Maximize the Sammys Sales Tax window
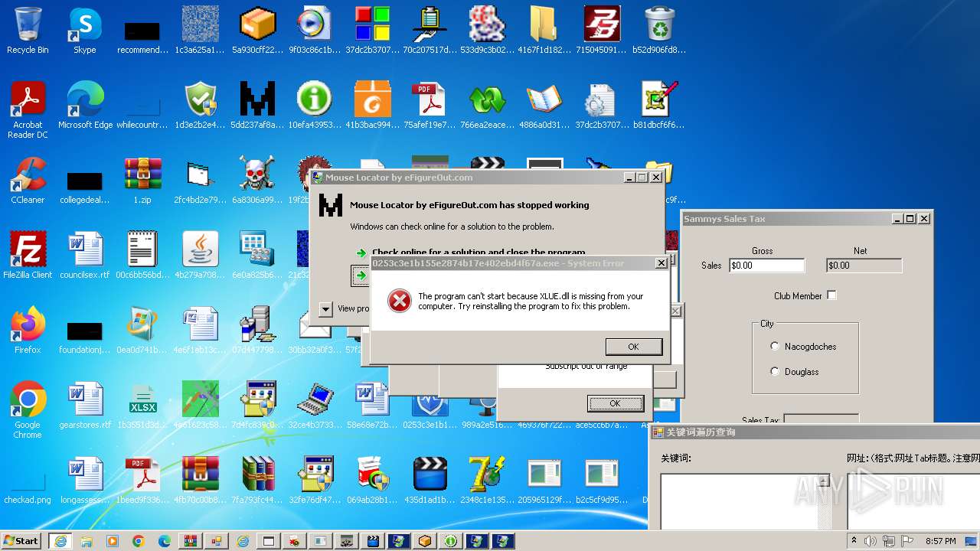This screenshot has width=980, height=551. click(x=910, y=219)
